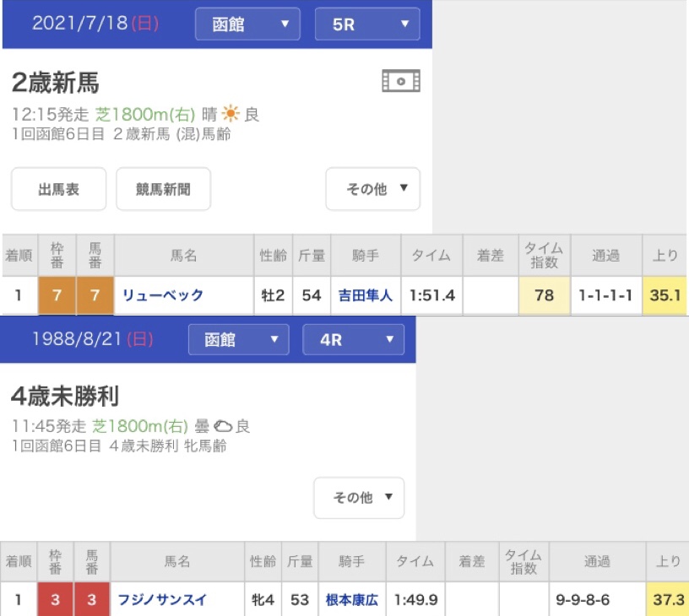Open jockey 吉田隼人 profile link
The height and width of the screenshot is (616, 689).
[366, 295]
